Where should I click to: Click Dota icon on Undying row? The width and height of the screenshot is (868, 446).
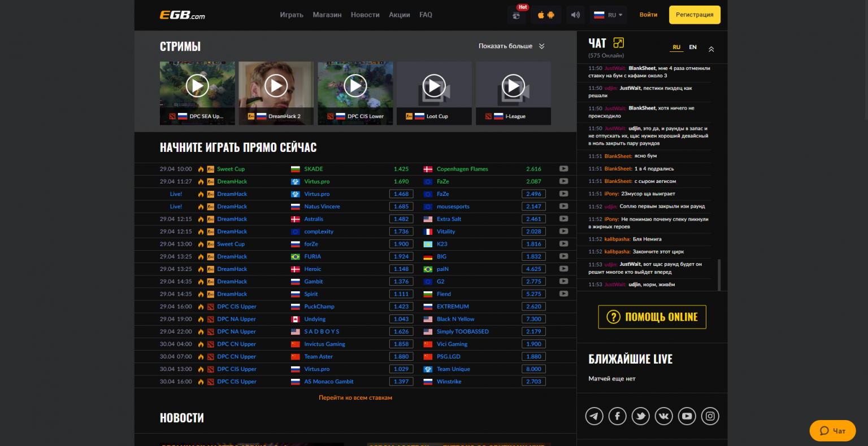pyautogui.click(x=211, y=319)
